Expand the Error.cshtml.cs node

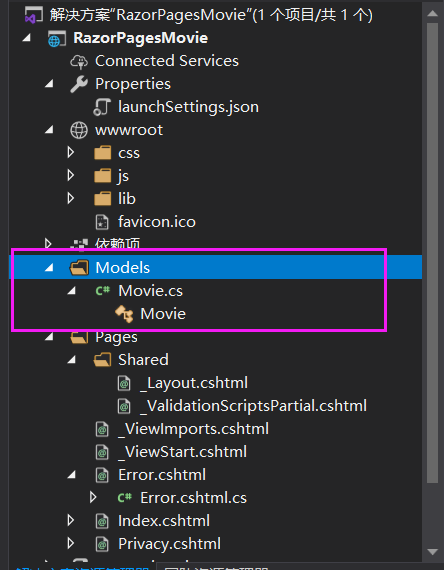pyautogui.click(x=93, y=497)
